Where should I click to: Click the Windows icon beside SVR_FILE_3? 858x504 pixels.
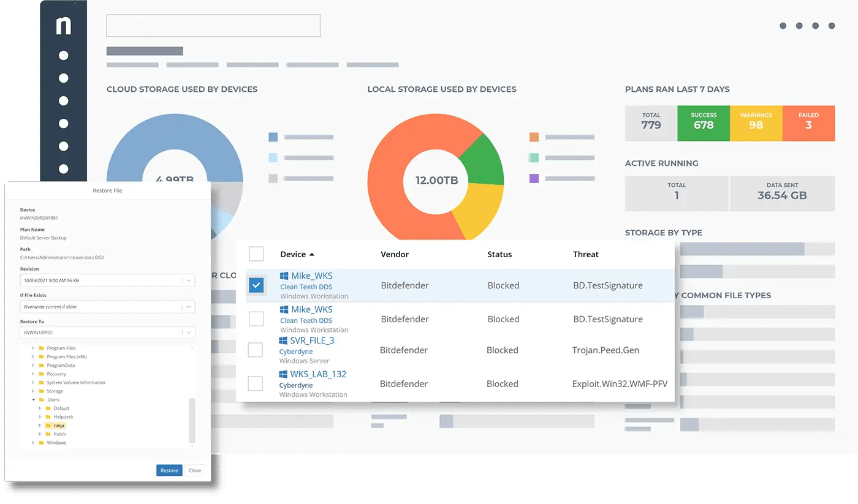click(283, 340)
